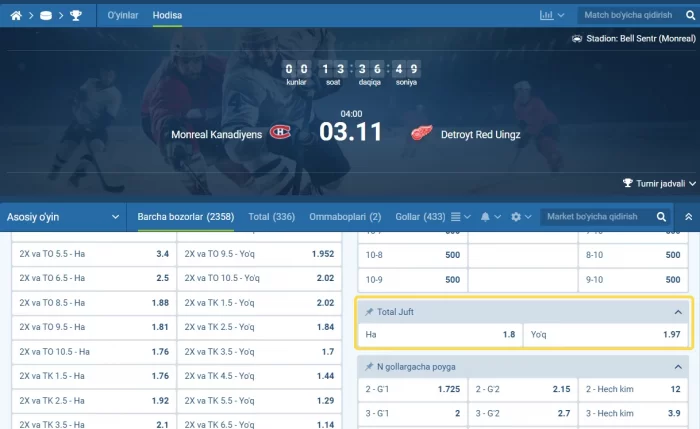Click match search magnifier icon
The width and height of the screenshot is (700, 429).
point(690,15)
